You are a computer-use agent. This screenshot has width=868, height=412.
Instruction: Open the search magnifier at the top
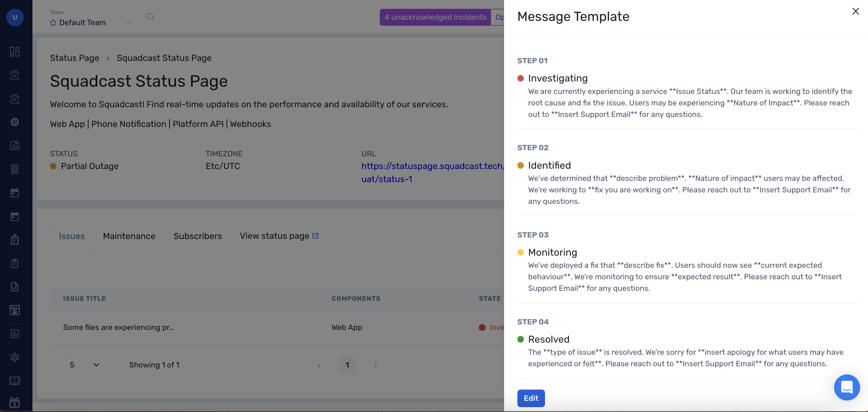150,17
